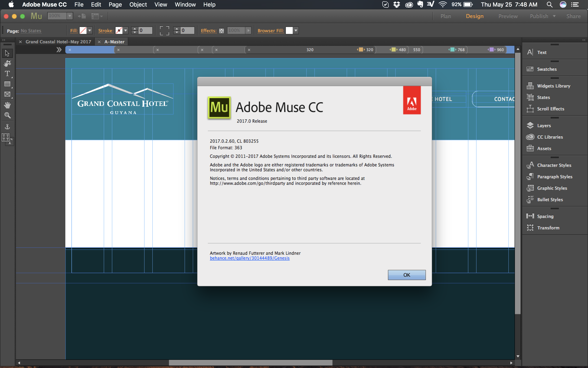588x368 pixels.
Task: Expand the left toolbar collapse arrows
Action: tap(4, 40)
